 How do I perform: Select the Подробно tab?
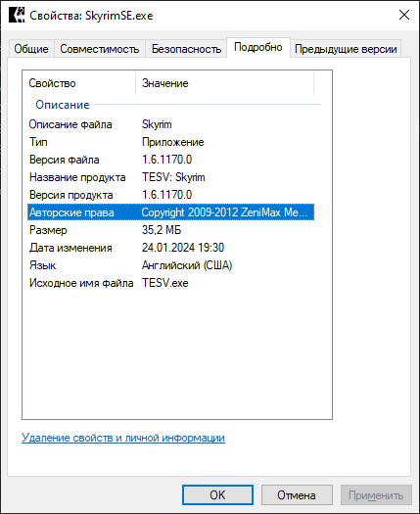[x=258, y=48]
